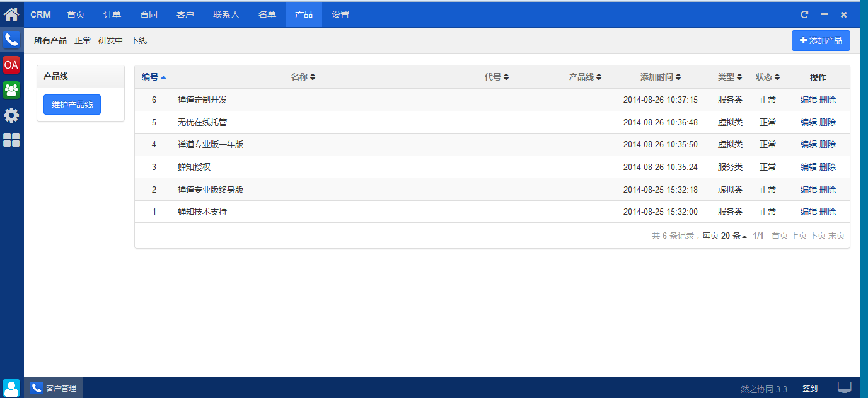Click the 然之协同 3.3 version label
The image size is (868, 398).
click(x=764, y=389)
